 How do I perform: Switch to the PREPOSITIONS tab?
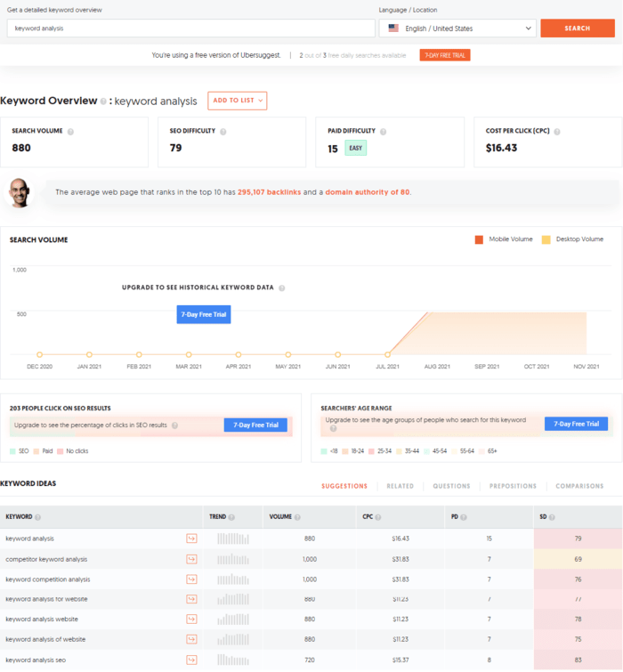pos(513,486)
